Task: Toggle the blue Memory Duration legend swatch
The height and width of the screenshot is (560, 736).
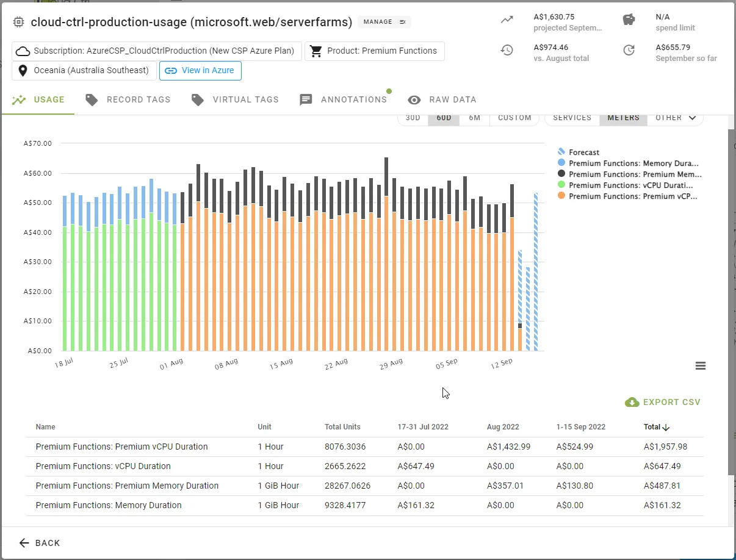Action: pos(561,163)
